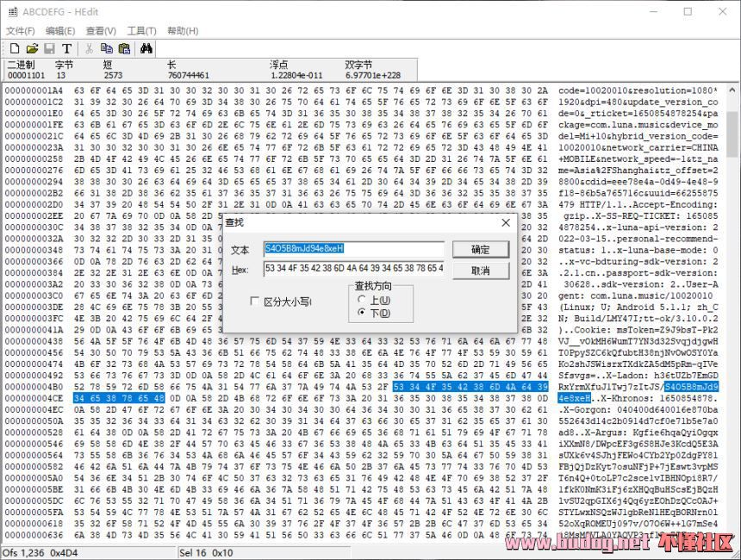Click ASCII text 'ad8..X-Argus: Kgfie6hqaQyiOgqx'
Screen dimensions: 741x560
(638, 432)
